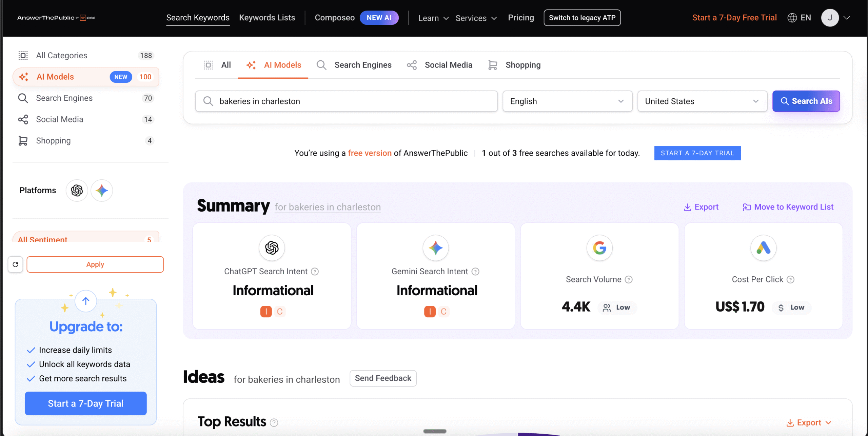This screenshot has width=868, height=436.
Task: Select Social Media in sidebar
Action: pyautogui.click(x=86, y=119)
